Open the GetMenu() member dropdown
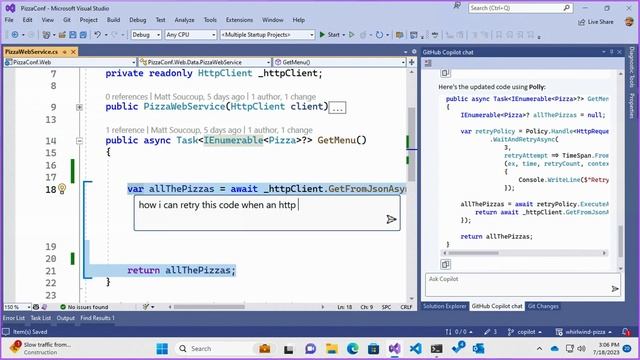The image size is (640, 360). coord(339,62)
